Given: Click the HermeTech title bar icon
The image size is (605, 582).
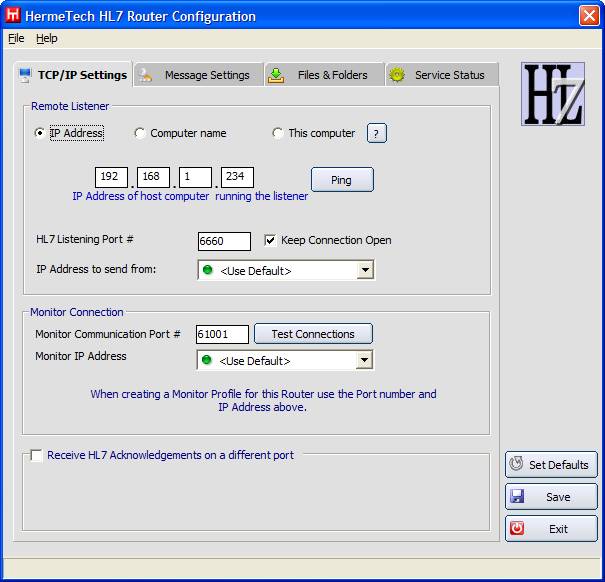Looking at the screenshot, I should (13, 15).
